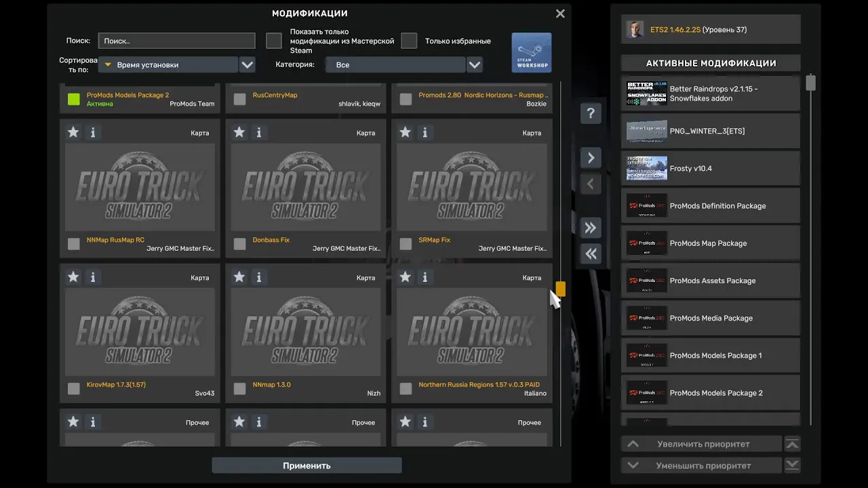Viewport: 868px width, 488px height.
Task: Move selected mod to active with single right arrow
Action: click(591, 158)
